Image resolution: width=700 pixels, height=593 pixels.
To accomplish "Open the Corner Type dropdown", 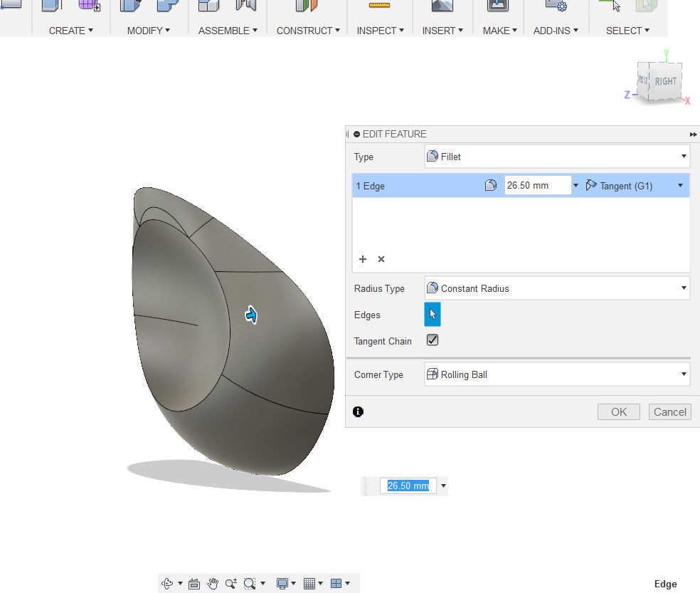I will point(557,374).
